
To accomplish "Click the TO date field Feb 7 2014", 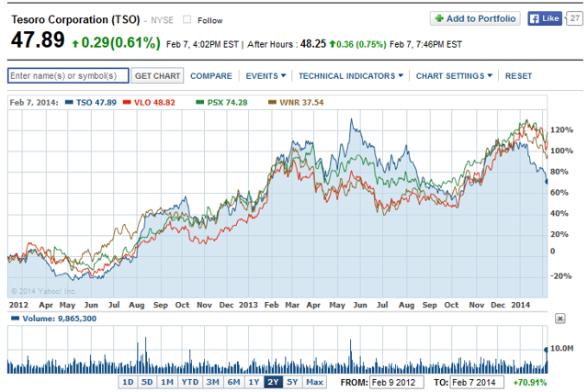I will 477,382.
